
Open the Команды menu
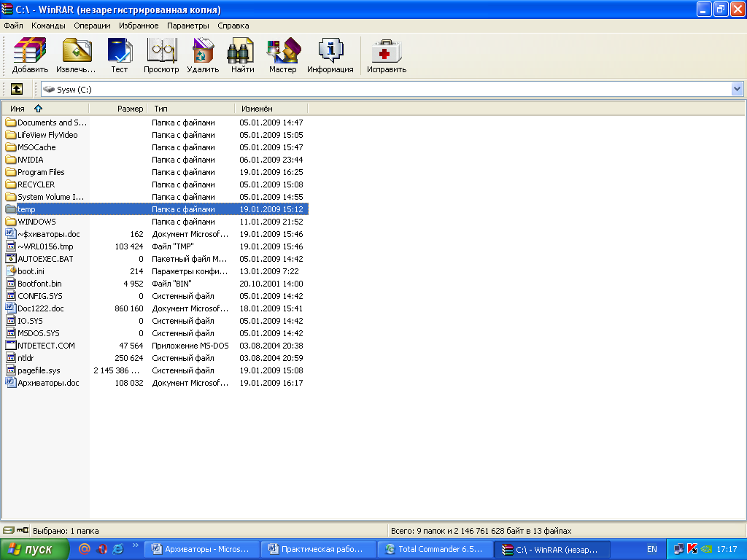[48, 26]
